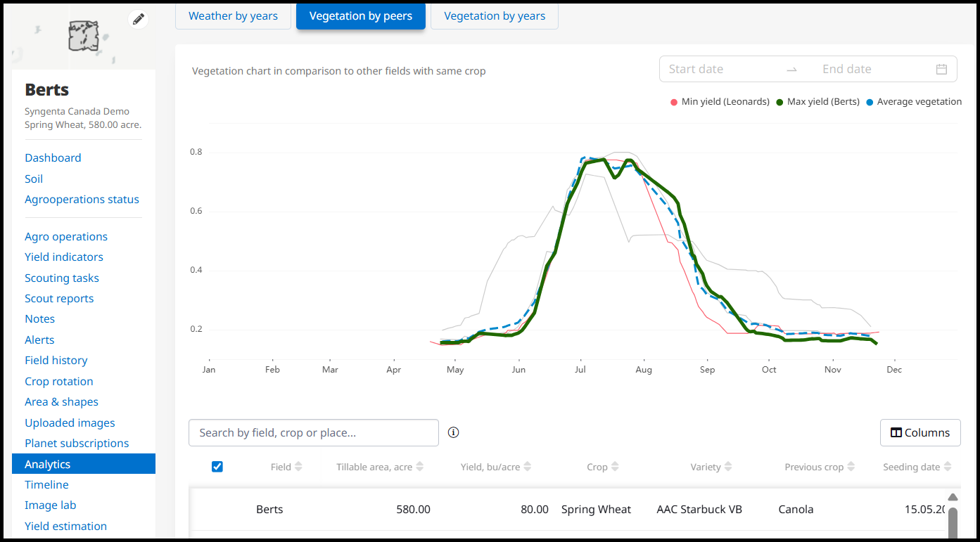
Task: Switch to Weather by years tab
Action: 233,16
